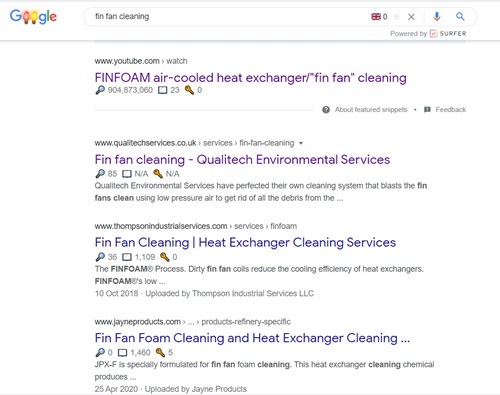Clear the search query with the X icon
The image size is (500, 395).
411,17
